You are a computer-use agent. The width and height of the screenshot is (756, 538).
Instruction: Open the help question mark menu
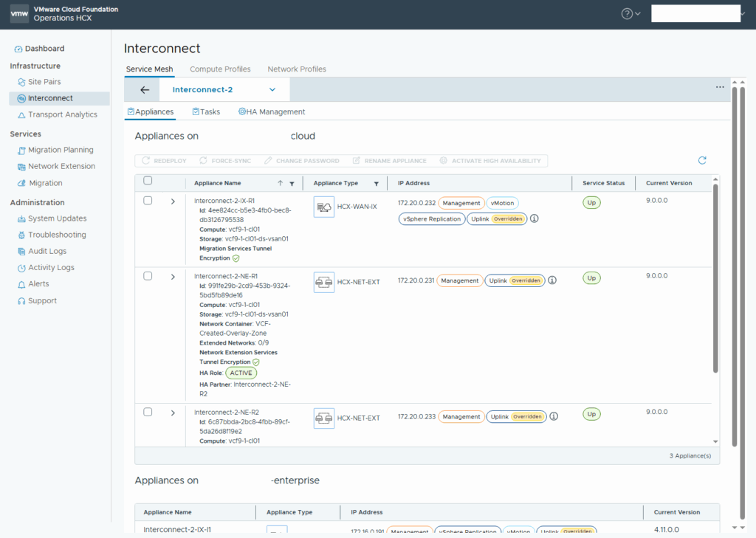[627, 13]
